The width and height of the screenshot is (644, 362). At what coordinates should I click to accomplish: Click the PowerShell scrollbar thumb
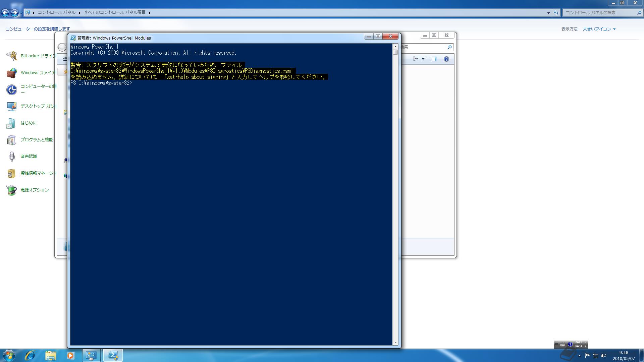click(395, 52)
